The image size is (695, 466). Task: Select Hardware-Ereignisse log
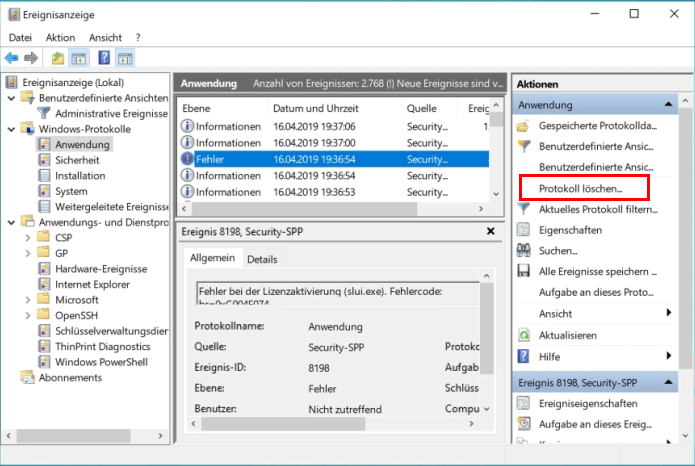[x=101, y=269]
